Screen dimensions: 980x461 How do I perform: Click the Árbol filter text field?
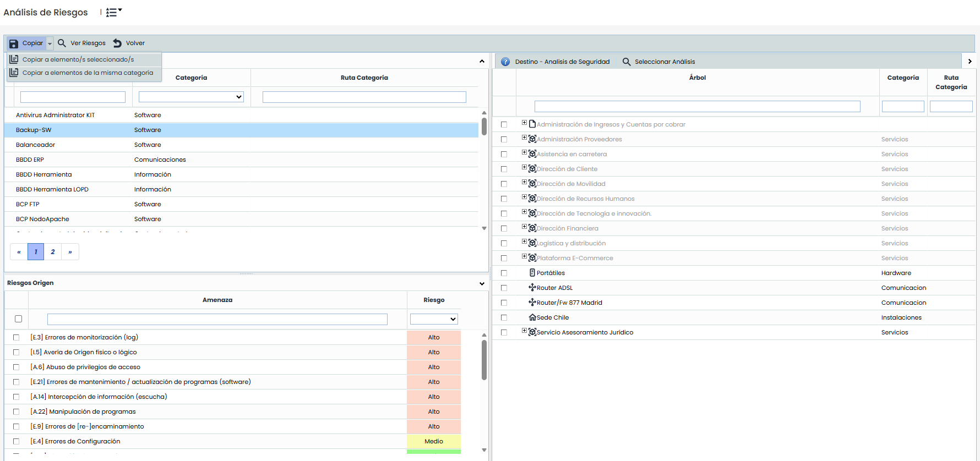point(697,107)
